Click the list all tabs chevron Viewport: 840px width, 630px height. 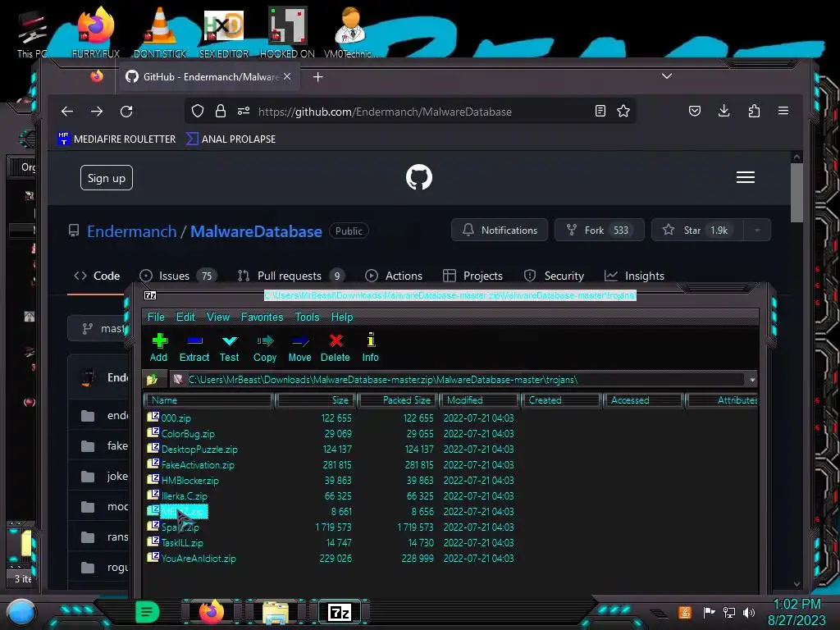click(666, 76)
